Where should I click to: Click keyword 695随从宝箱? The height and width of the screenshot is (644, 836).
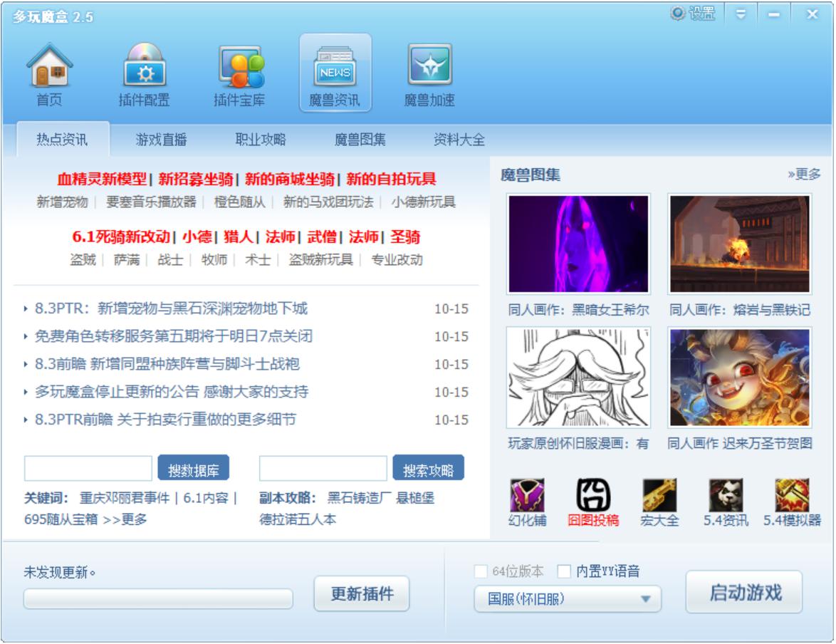61,519
